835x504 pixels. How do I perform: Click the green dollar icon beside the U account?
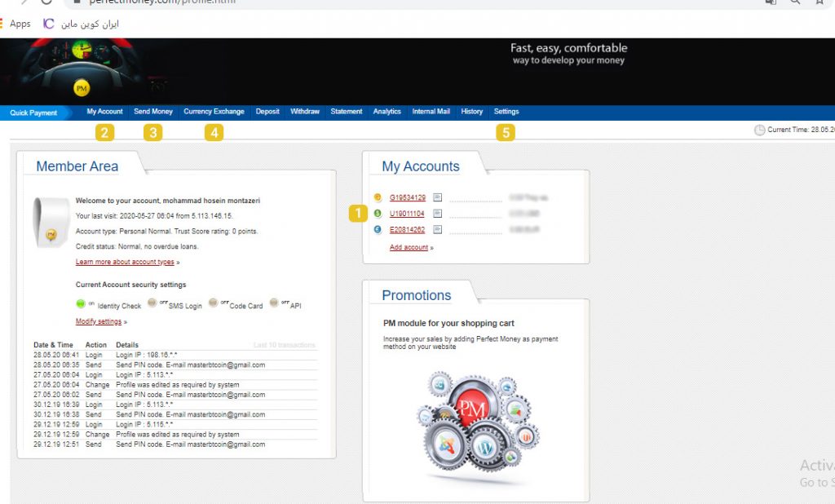coord(378,214)
